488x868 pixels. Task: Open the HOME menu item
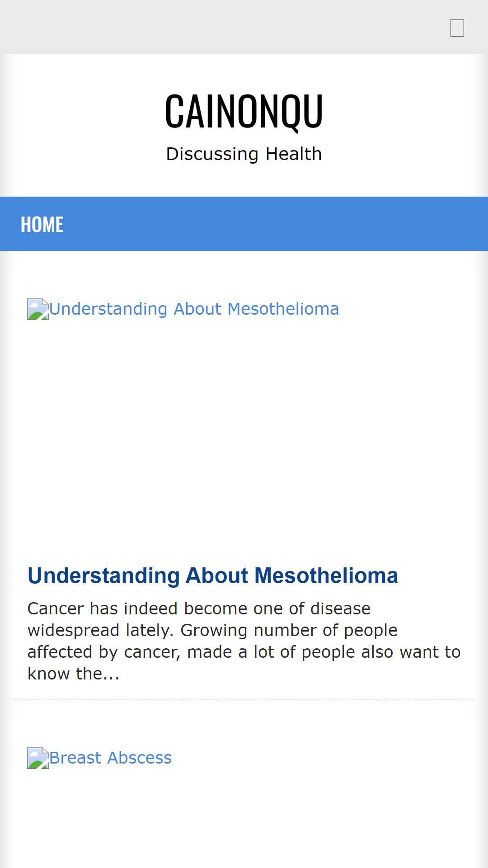[x=42, y=224]
